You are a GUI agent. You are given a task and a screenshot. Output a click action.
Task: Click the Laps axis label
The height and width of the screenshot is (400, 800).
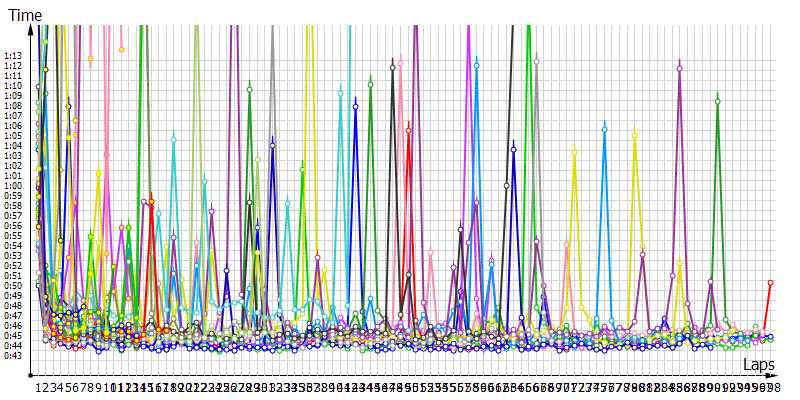(x=757, y=367)
